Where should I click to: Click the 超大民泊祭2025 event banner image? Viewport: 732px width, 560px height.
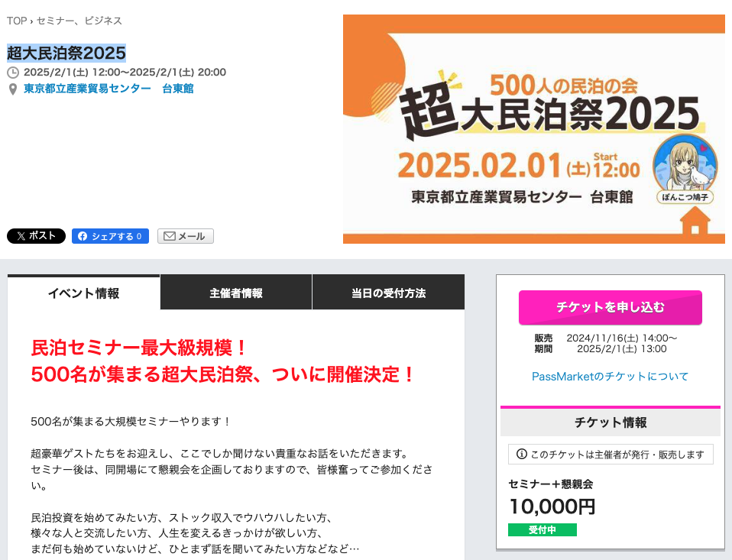[x=533, y=129]
